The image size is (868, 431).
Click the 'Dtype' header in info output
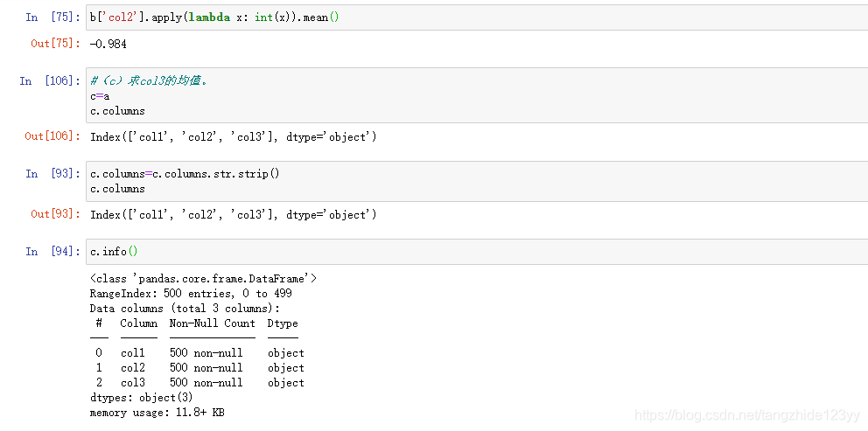coord(283,323)
